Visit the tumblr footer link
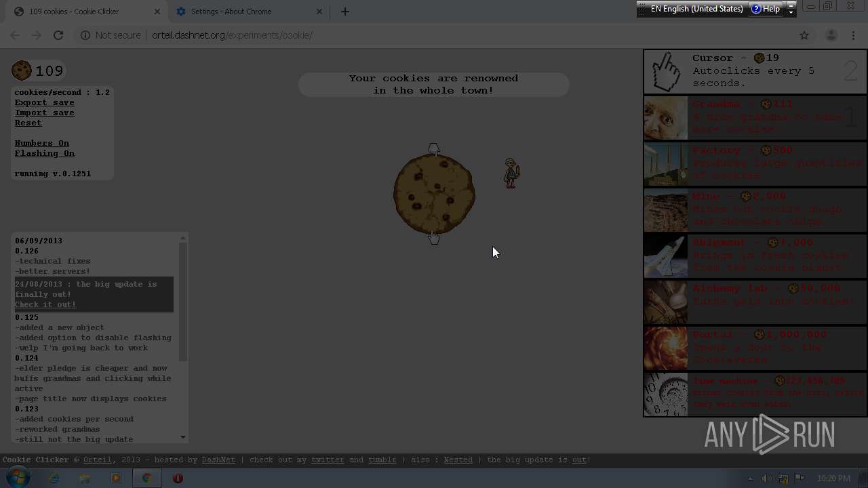This screenshot has width=868, height=488. 382,460
